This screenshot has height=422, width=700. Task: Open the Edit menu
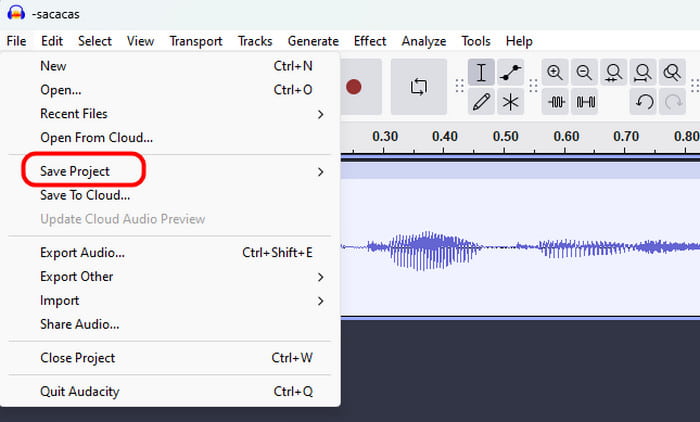coord(52,41)
